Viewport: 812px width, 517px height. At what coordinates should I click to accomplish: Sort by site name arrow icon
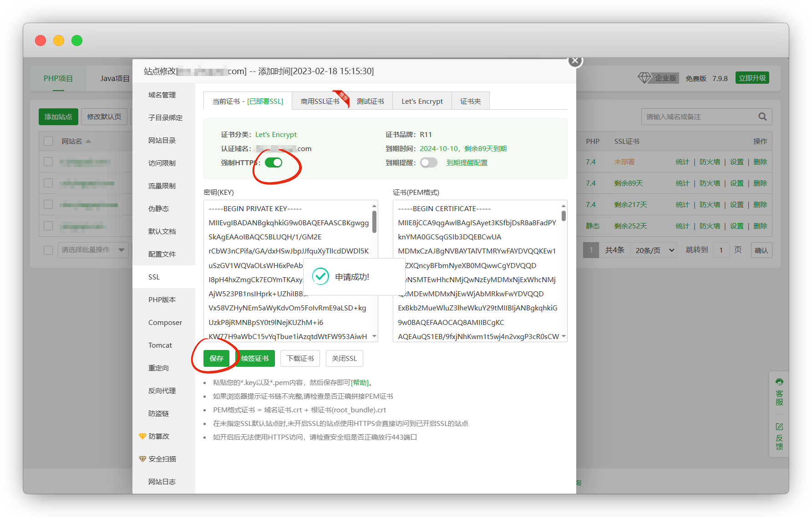[x=88, y=142]
